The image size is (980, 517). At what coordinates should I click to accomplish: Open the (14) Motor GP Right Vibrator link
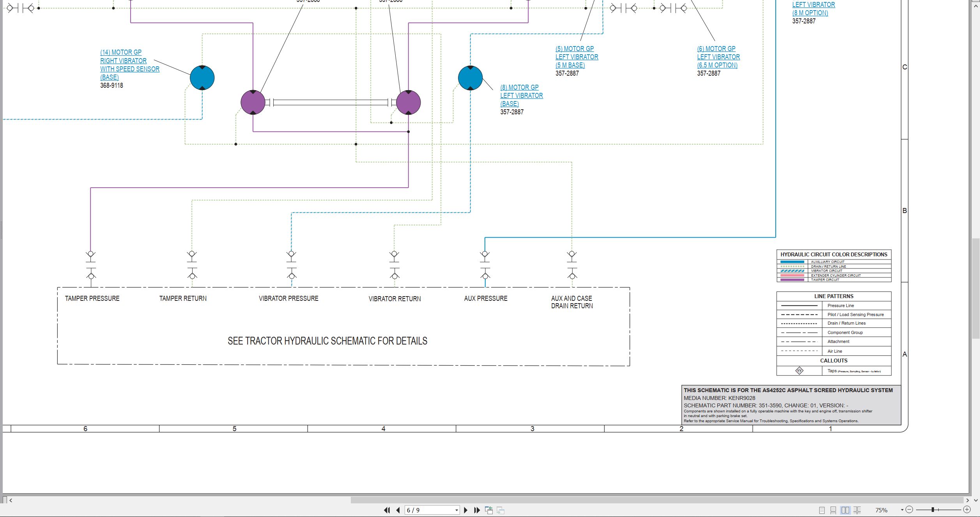point(129,64)
